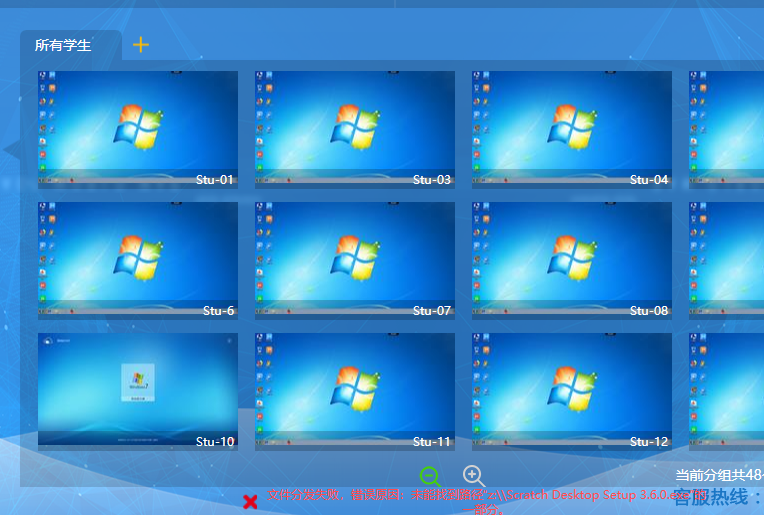764x515 pixels.
Task: Dismiss the error with the red X icon
Action: tap(250, 502)
